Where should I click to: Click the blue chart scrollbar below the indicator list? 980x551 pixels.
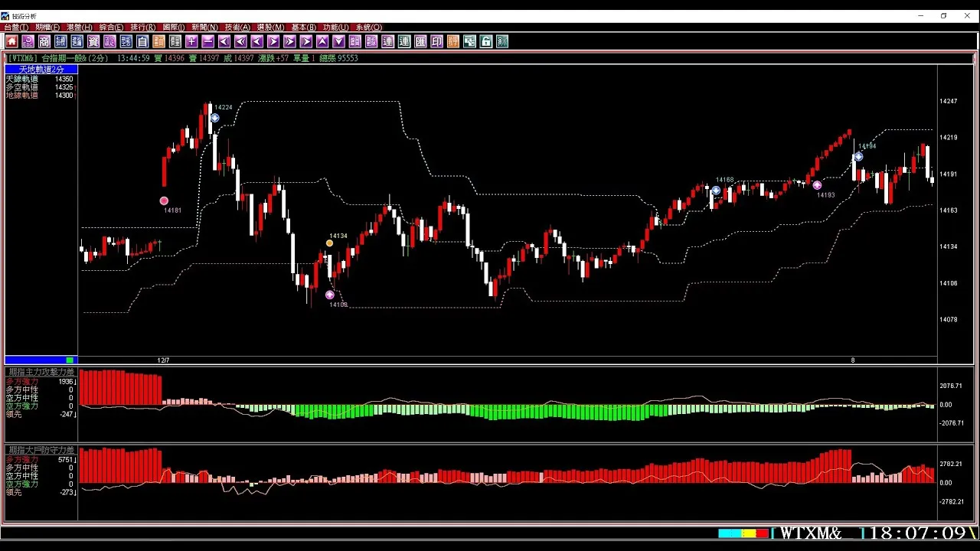[41, 360]
